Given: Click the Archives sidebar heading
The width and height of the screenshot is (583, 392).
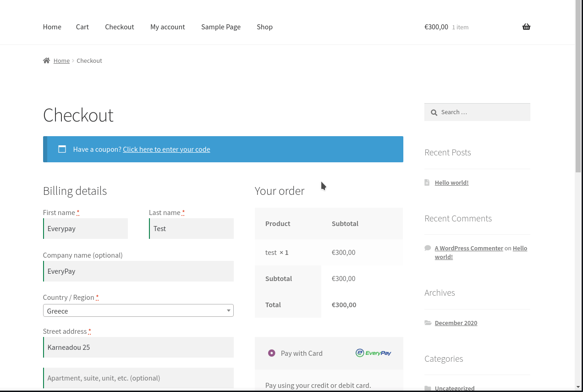Looking at the screenshot, I should coord(440,293).
